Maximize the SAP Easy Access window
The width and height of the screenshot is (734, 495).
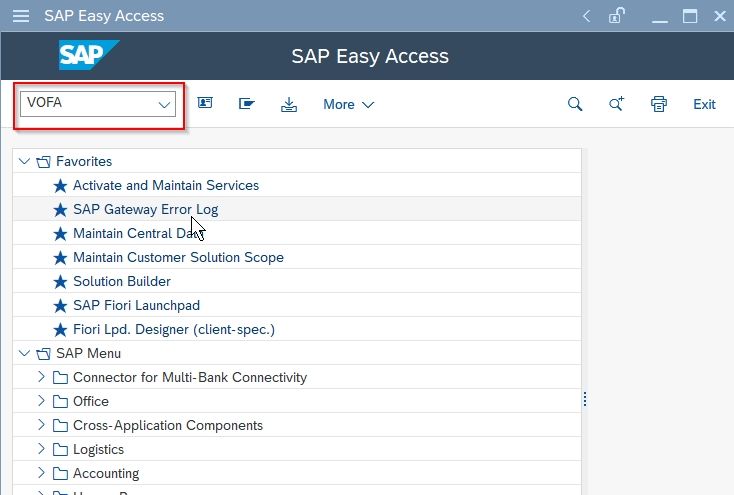pos(690,16)
